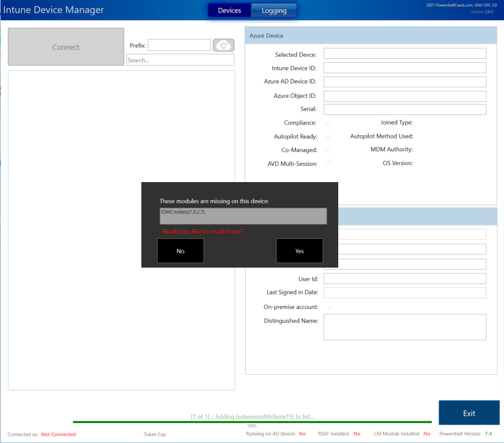This screenshot has width=504, height=443.
Task: Click the 'version: 2.0.2' text
Action: 482,12
